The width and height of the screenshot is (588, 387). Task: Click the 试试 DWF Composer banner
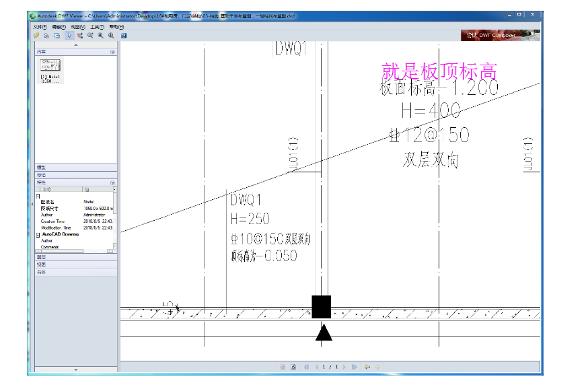[501, 35]
